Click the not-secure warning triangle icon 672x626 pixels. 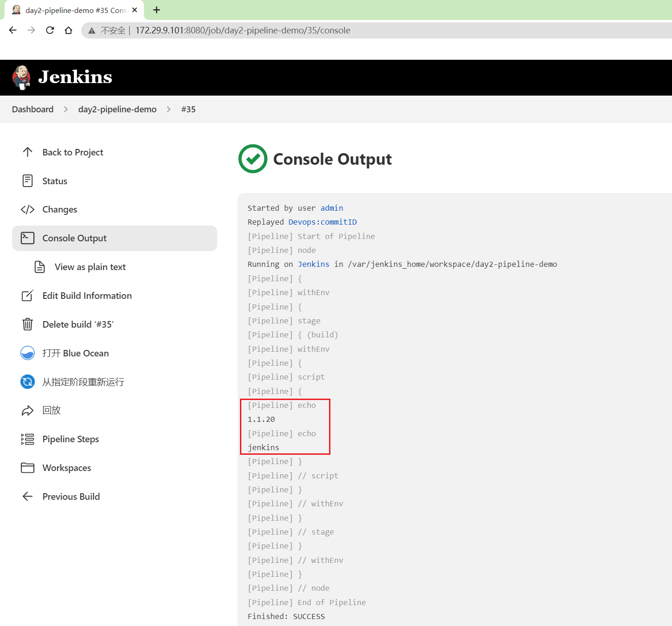(92, 31)
